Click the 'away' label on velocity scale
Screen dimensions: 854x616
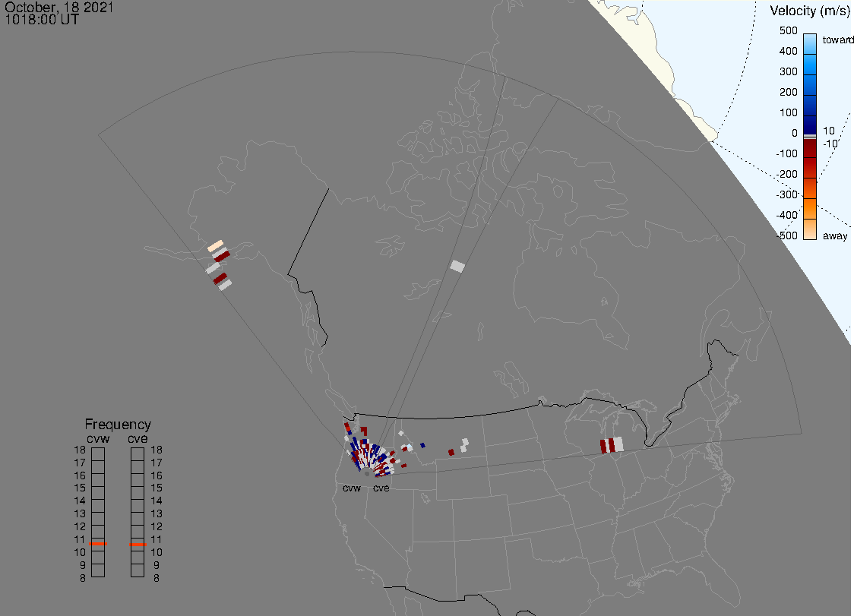[x=835, y=236]
